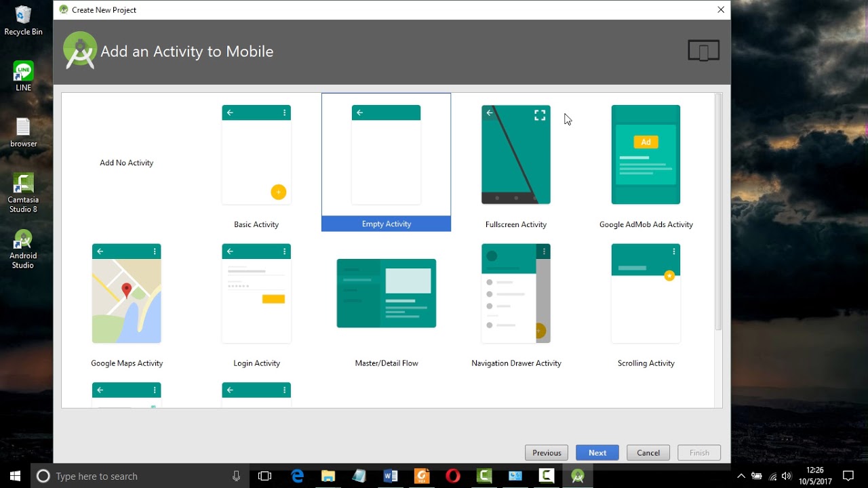This screenshot has height=488, width=868.
Task: Click the Next button
Action: [597, 453]
